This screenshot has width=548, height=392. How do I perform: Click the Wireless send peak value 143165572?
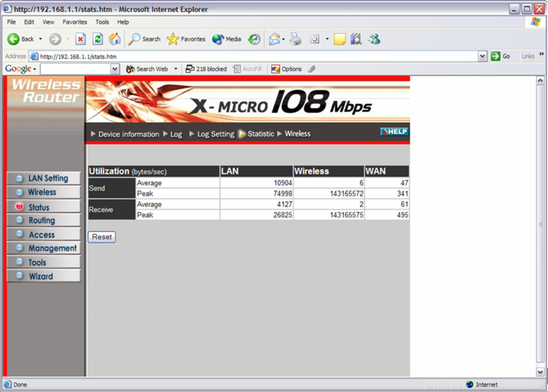click(x=346, y=194)
